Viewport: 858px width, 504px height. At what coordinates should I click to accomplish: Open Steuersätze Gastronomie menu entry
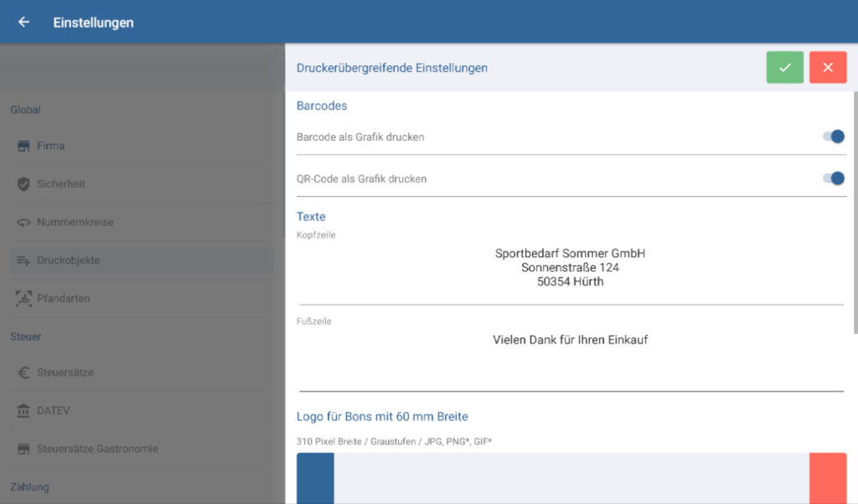point(97,449)
